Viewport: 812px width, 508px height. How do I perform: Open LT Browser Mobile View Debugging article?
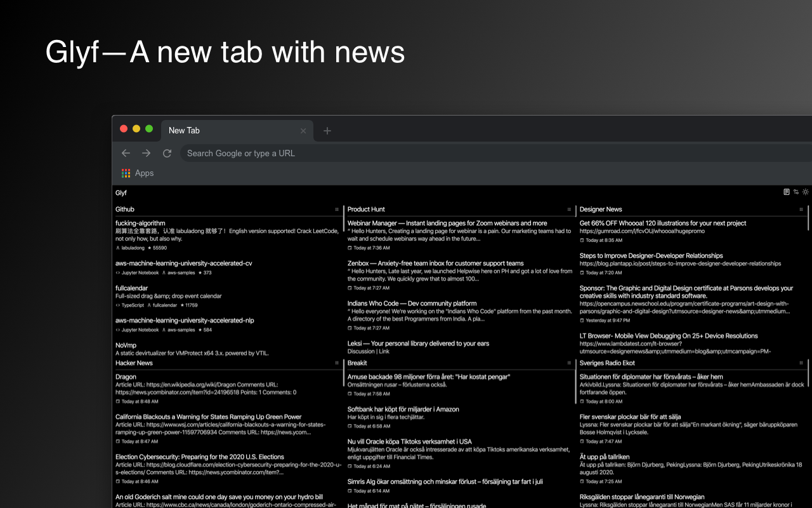(669, 335)
